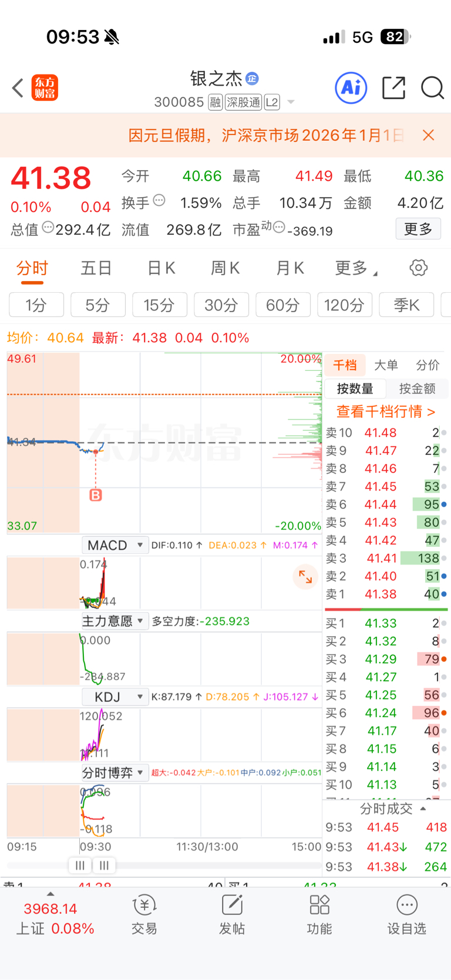Open MACD indicator dropdown
The height and width of the screenshot is (980, 451).
pos(115,545)
